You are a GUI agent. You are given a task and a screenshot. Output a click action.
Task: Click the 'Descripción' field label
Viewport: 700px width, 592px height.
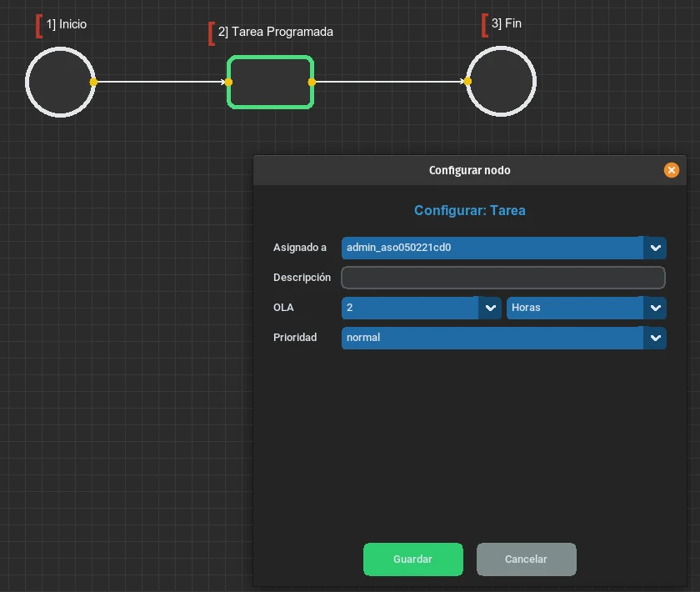pyautogui.click(x=302, y=278)
